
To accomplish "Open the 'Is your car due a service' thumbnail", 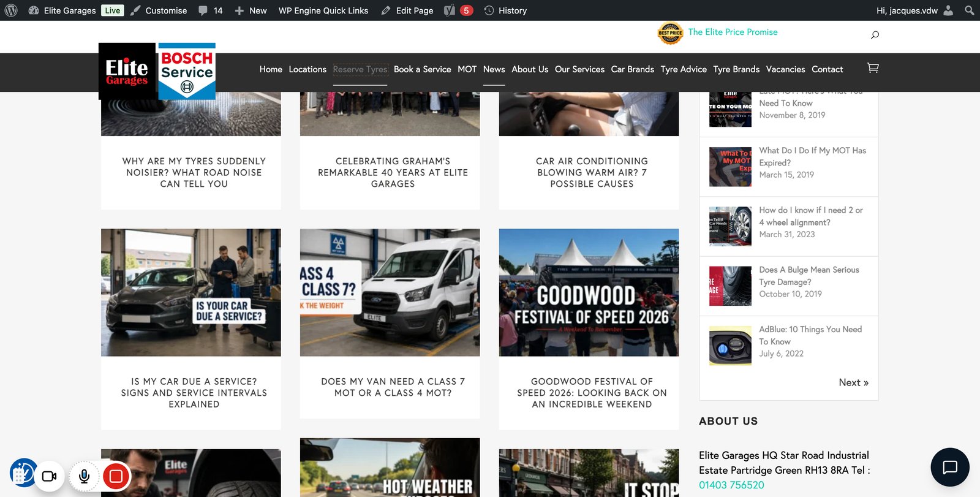I will pos(191,292).
